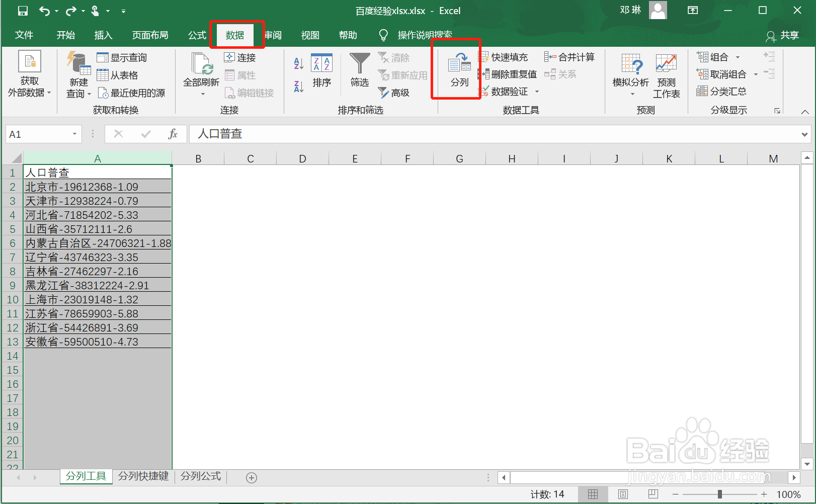
Task: Open Recent Sources (最近使用的源)
Action: pos(131,93)
